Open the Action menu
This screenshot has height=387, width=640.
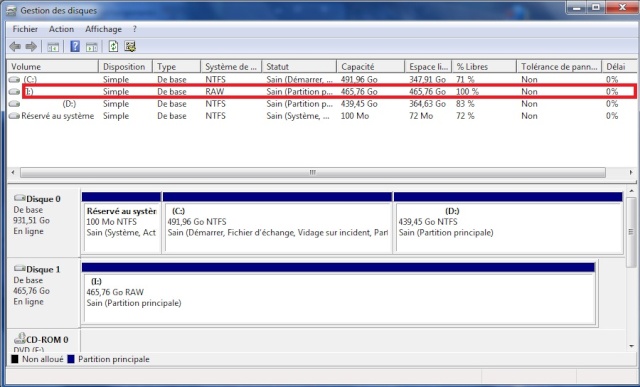(x=61, y=29)
